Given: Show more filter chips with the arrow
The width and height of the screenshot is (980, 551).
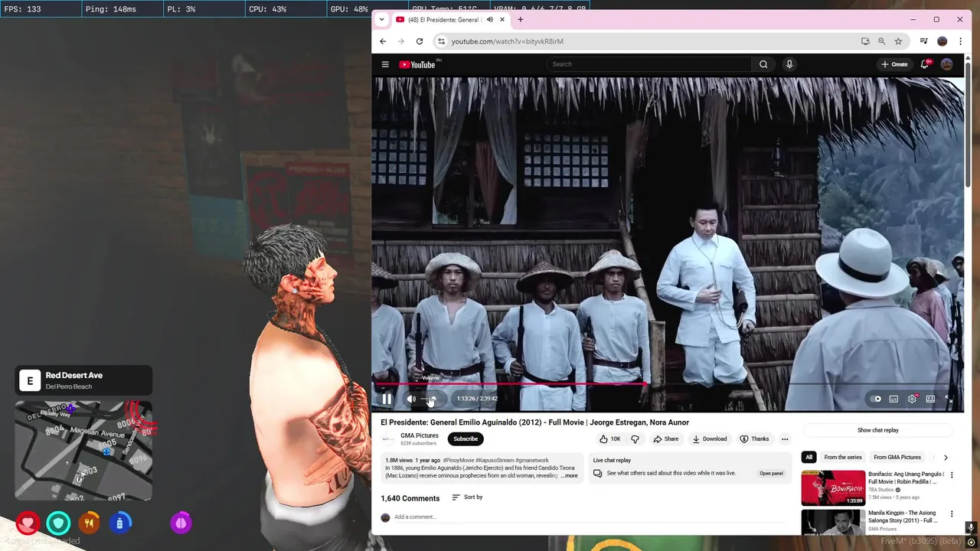Looking at the screenshot, I should click(x=946, y=458).
